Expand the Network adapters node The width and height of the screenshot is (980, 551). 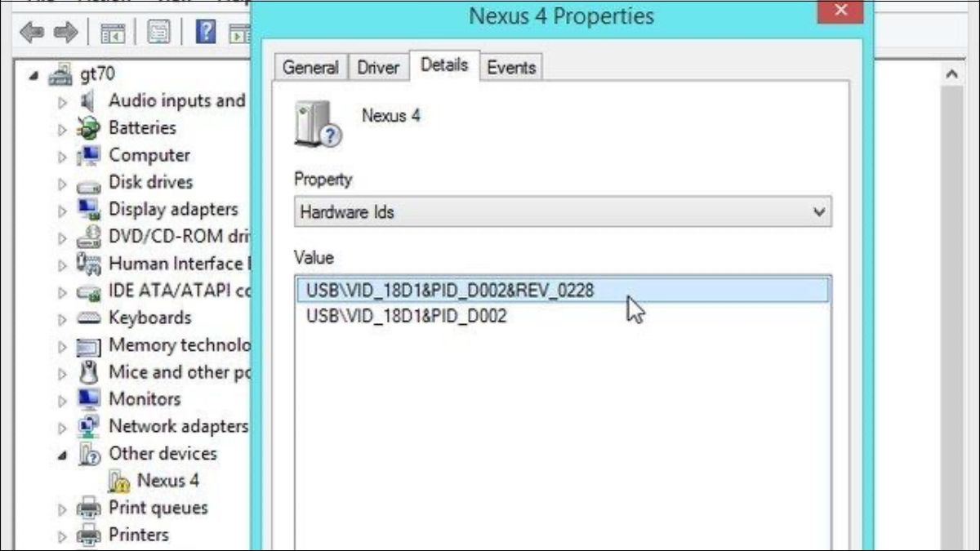pos(63,427)
